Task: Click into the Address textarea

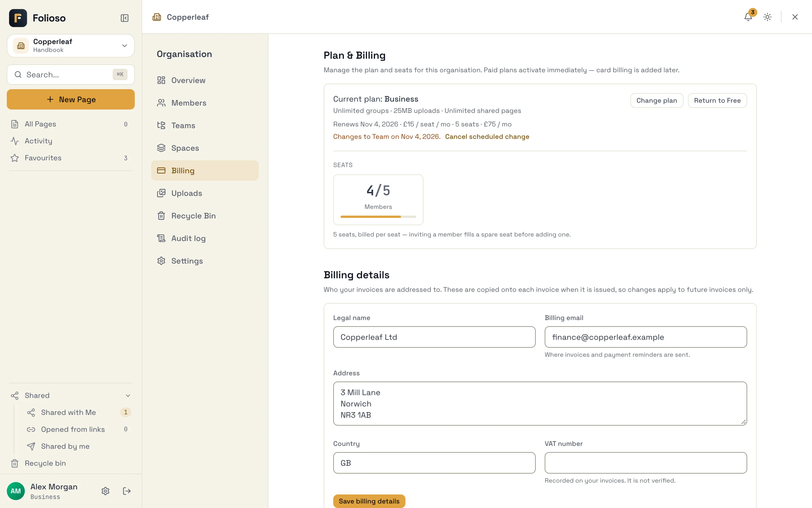Action: 540,404
